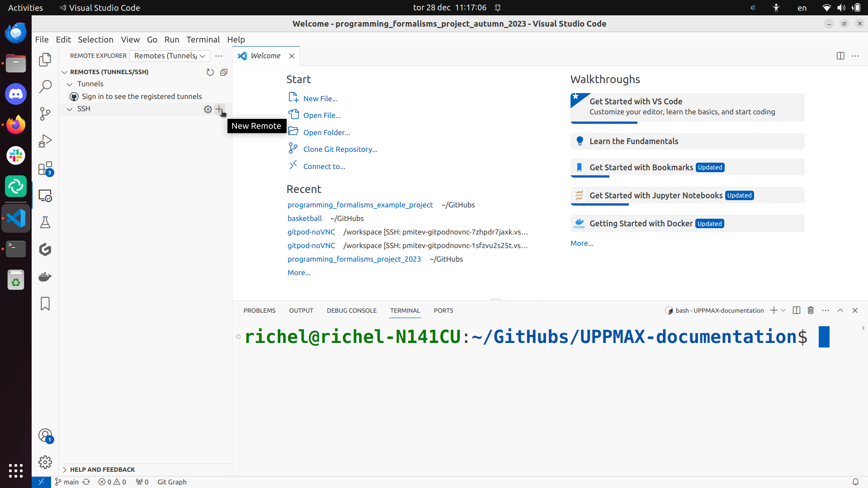Open the Source Control view

[x=45, y=114]
